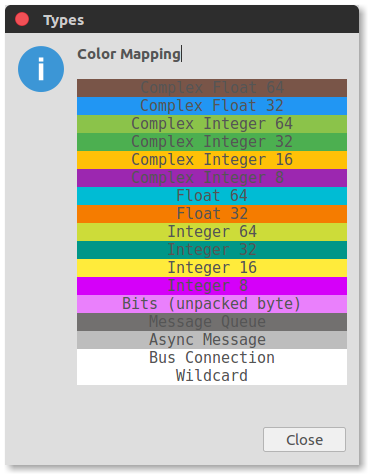Screen dimensions: 368x474
Task: Pick the Complex Integer 64 green row
Action: [x=212, y=124]
